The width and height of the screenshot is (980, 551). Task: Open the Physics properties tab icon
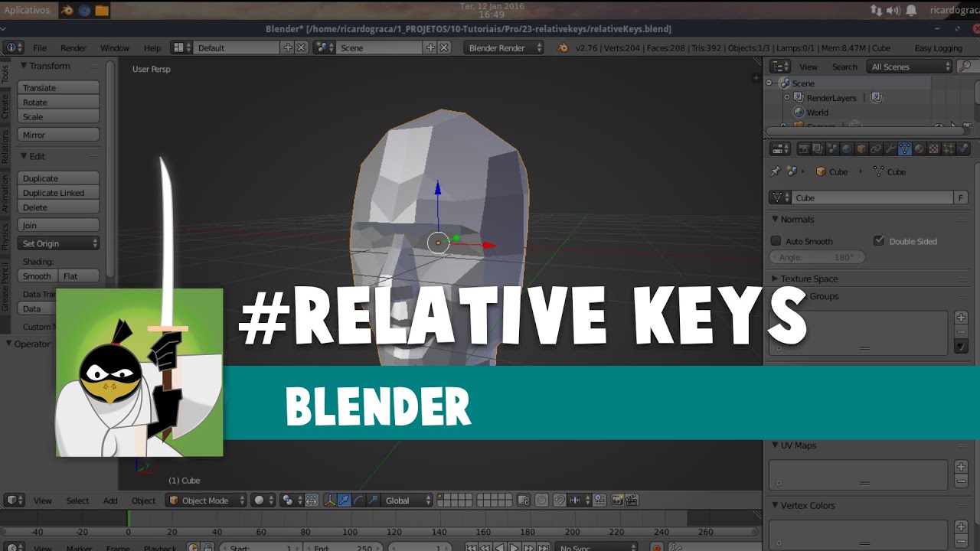click(x=963, y=149)
